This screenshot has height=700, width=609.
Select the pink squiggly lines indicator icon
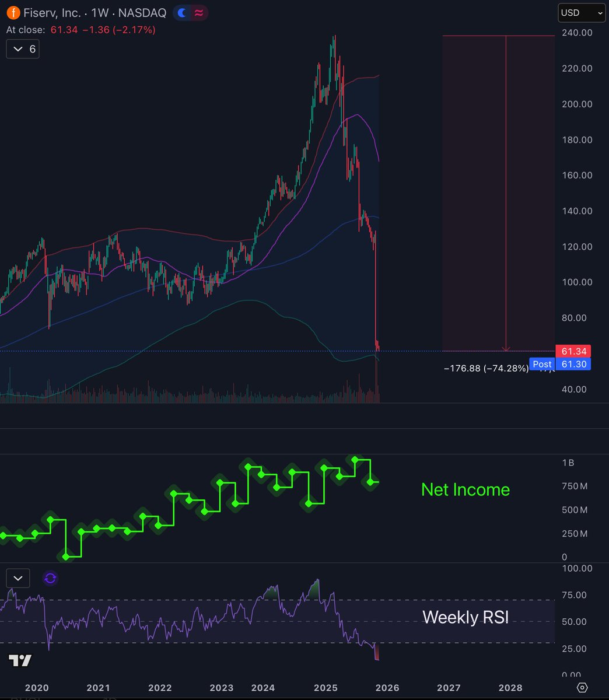(x=198, y=12)
